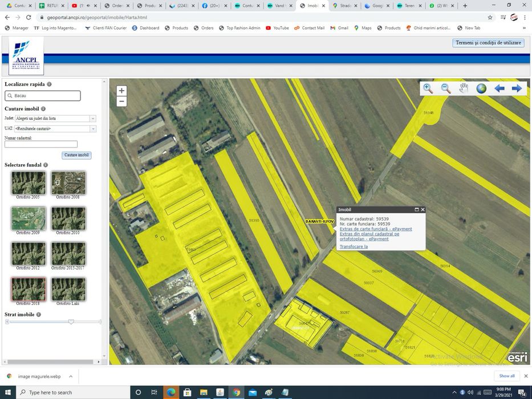Go to next map extent arrow

[x=517, y=88]
